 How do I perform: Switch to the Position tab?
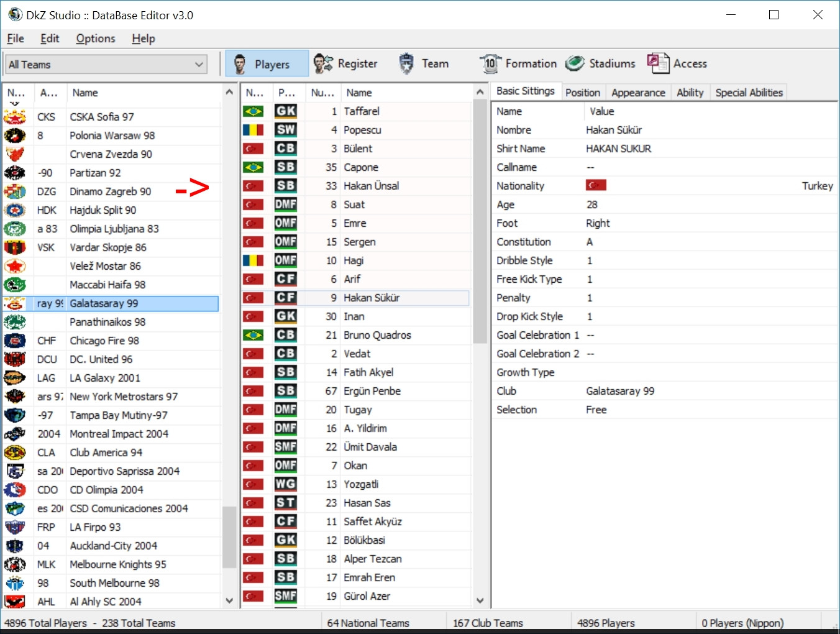click(x=583, y=93)
